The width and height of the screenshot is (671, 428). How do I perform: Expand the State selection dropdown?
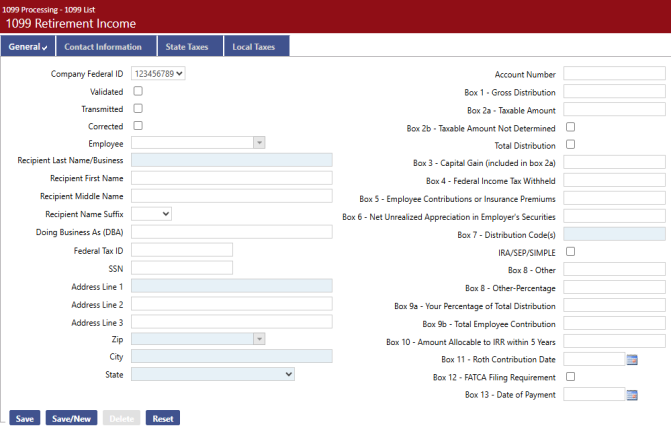(213, 373)
